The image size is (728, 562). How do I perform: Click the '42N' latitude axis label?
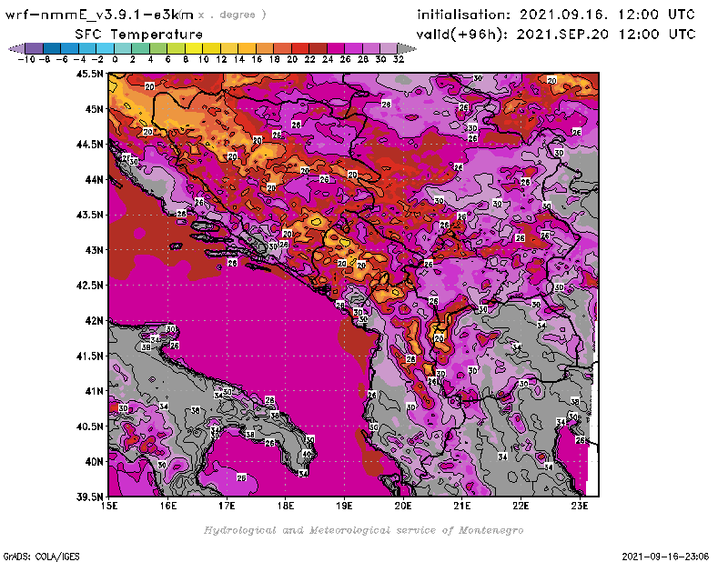click(x=94, y=320)
